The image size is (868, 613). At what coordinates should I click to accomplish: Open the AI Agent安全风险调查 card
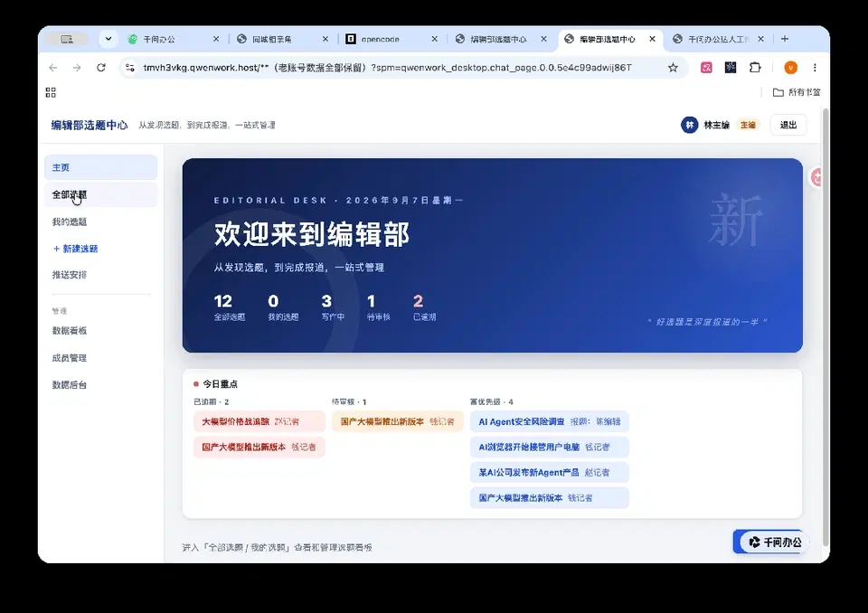[x=549, y=421]
